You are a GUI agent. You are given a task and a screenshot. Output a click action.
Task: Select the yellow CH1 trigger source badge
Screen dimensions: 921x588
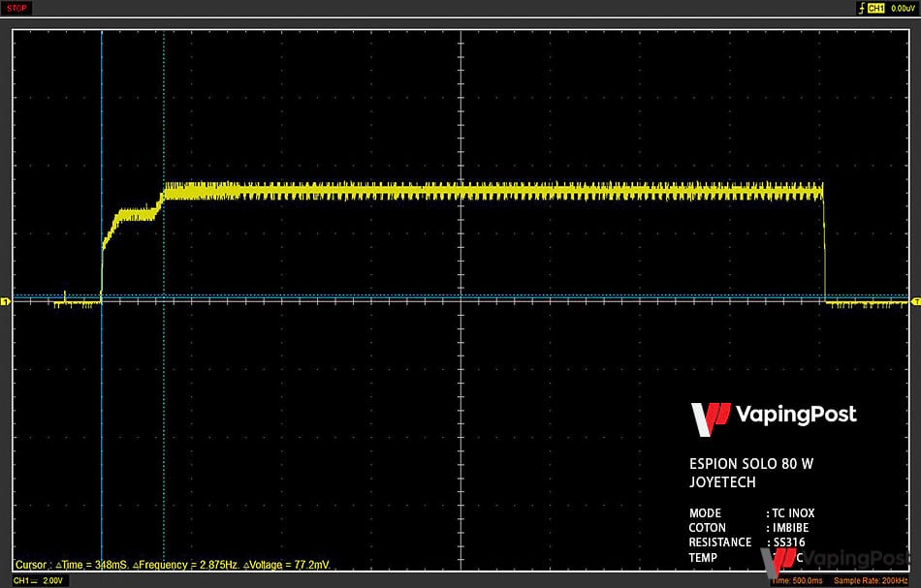click(x=875, y=8)
